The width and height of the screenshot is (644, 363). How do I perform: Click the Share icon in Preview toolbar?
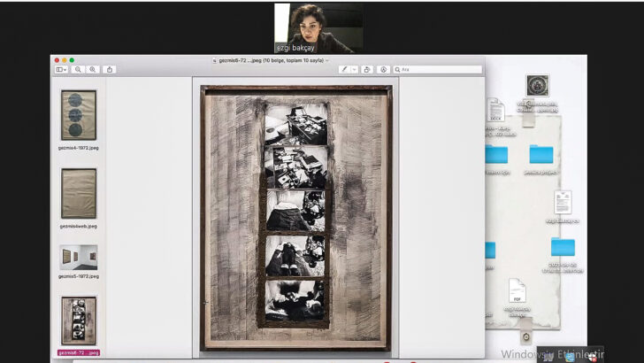tap(110, 69)
